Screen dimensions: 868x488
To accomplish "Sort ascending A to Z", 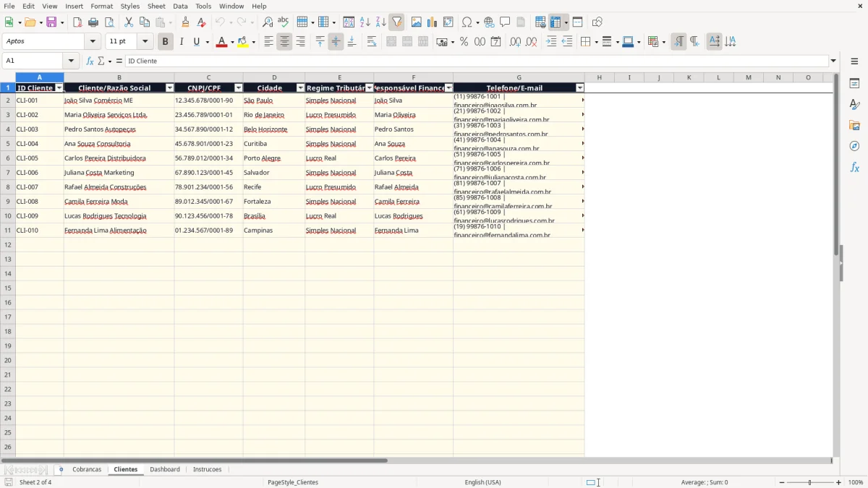I will (x=365, y=22).
